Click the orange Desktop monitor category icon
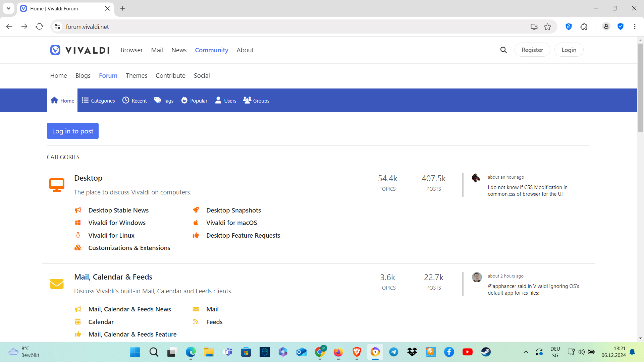 point(57,185)
